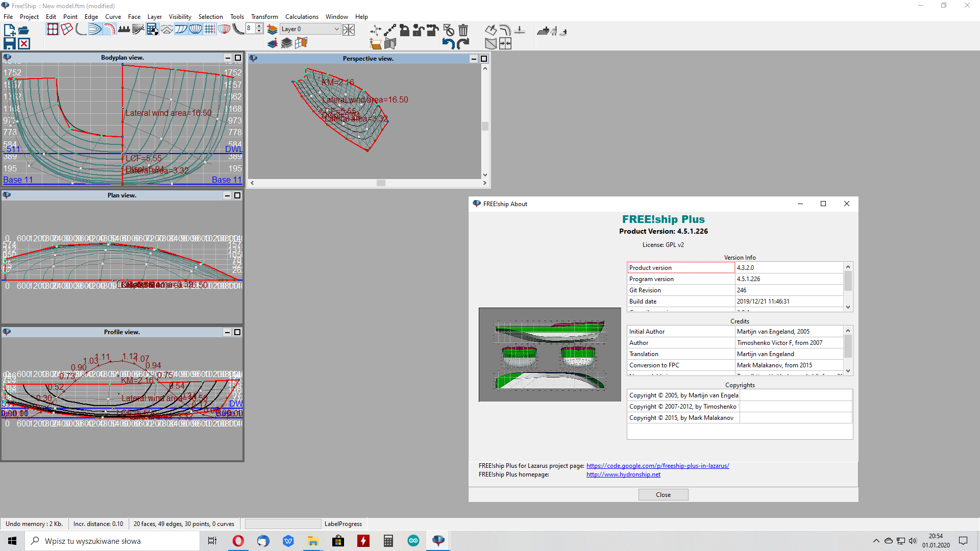Click the edge split tool icon
The width and height of the screenshot is (980, 551).
coord(520,30)
